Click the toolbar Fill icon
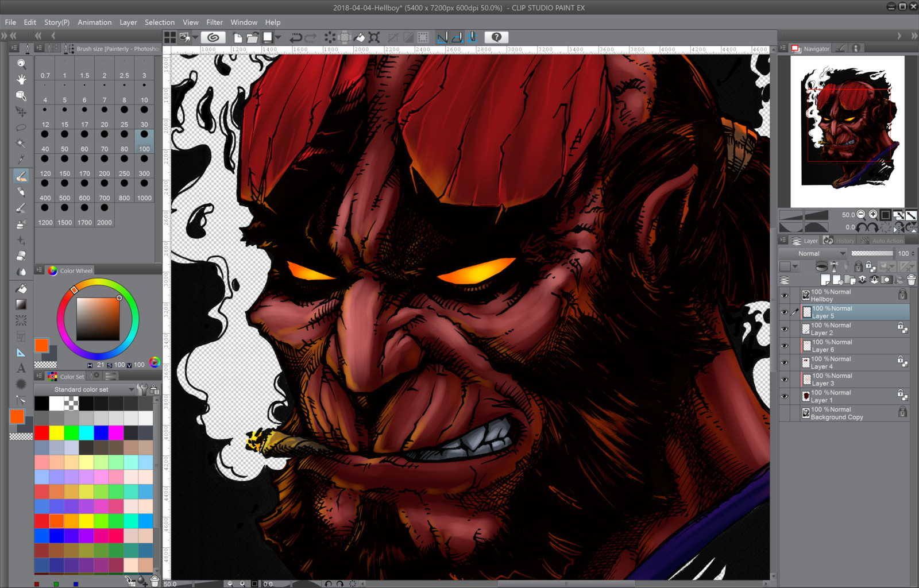Image resolution: width=919 pixels, height=588 pixels. click(x=359, y=37)
